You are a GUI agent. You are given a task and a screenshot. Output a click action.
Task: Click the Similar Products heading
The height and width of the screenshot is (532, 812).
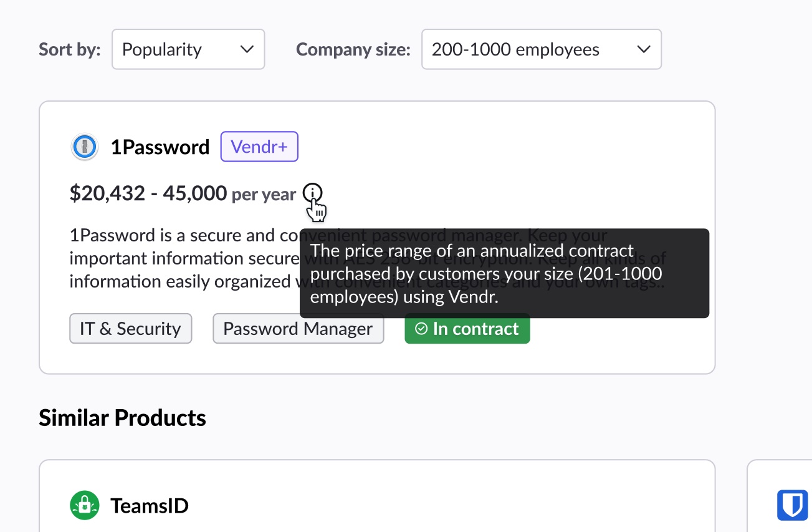point(122,418)
